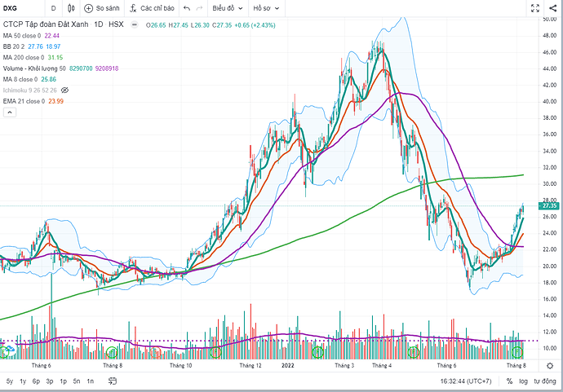Redo the chart action

[200, 8]
